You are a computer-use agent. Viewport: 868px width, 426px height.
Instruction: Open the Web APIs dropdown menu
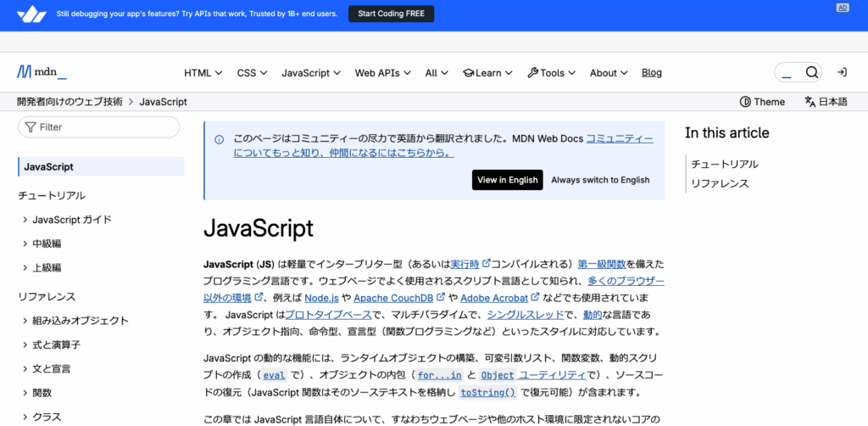click(382, 73)
